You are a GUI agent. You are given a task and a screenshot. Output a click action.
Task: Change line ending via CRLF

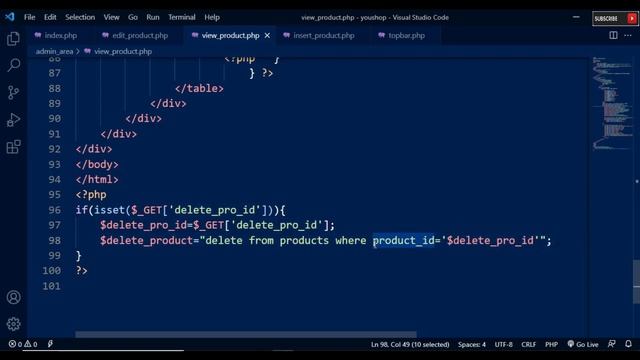click(x=529, y=344)
